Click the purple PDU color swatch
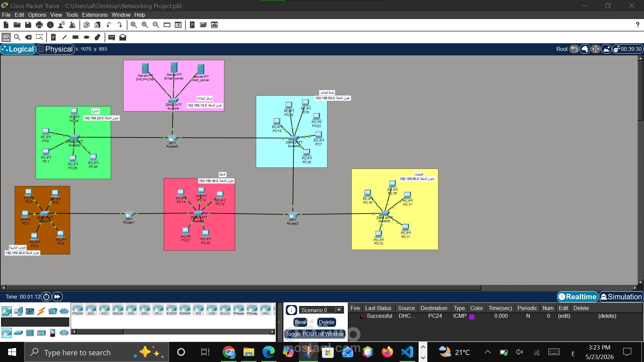The height and width of the screenshot is (362, 644). [x=472, y=317]
